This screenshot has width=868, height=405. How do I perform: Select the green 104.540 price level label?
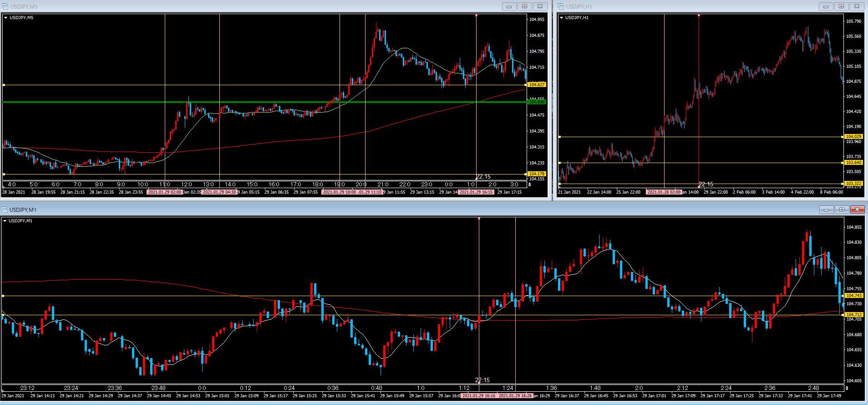pyautogui.click(x=537, y=102)
